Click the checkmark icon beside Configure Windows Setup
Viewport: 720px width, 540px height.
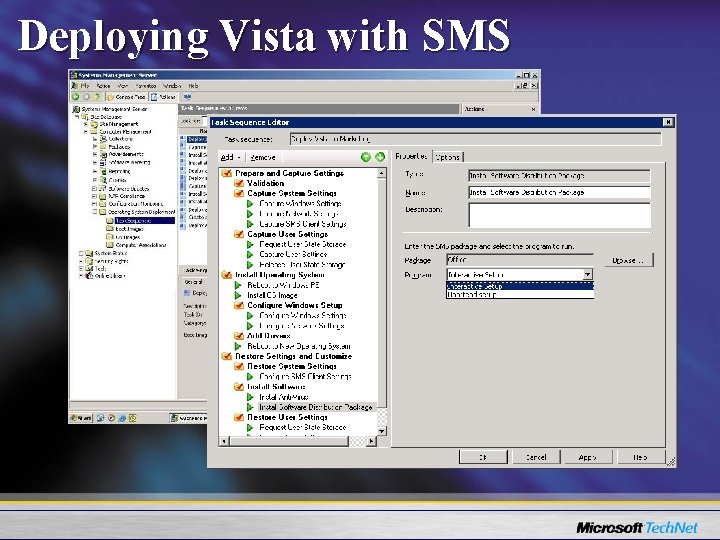click(239, 305)
